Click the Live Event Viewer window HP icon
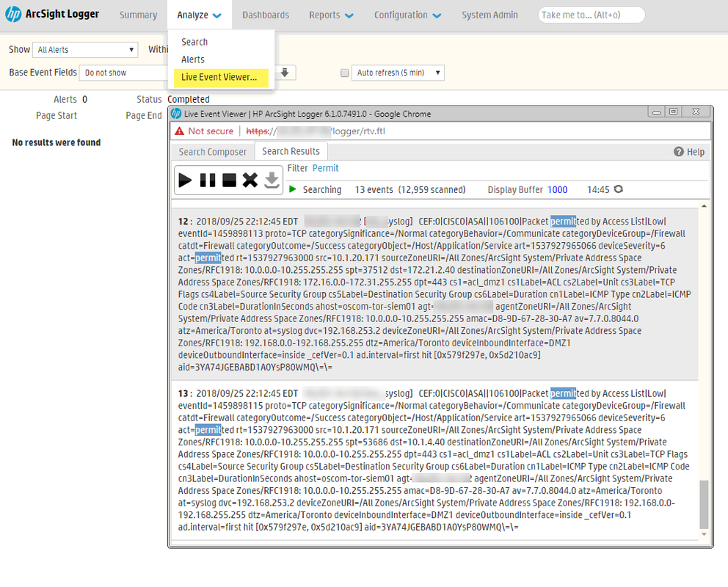Image resolution: width=728 pixels, height=587 pixels. pos(176,114)
